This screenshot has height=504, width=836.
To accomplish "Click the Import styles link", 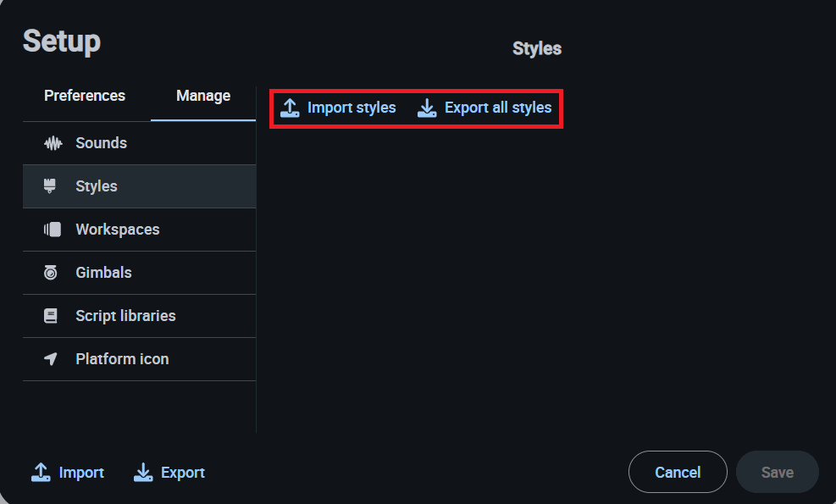I will point(352,108).
